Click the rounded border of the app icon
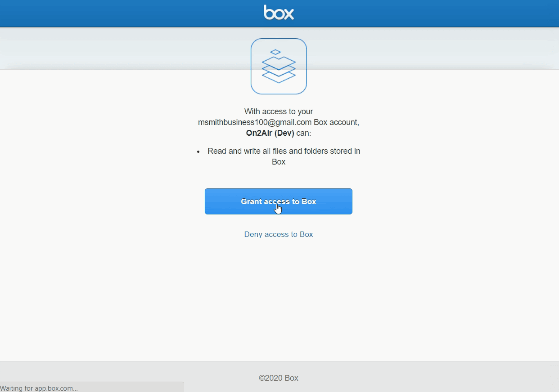 coord(252,67)
